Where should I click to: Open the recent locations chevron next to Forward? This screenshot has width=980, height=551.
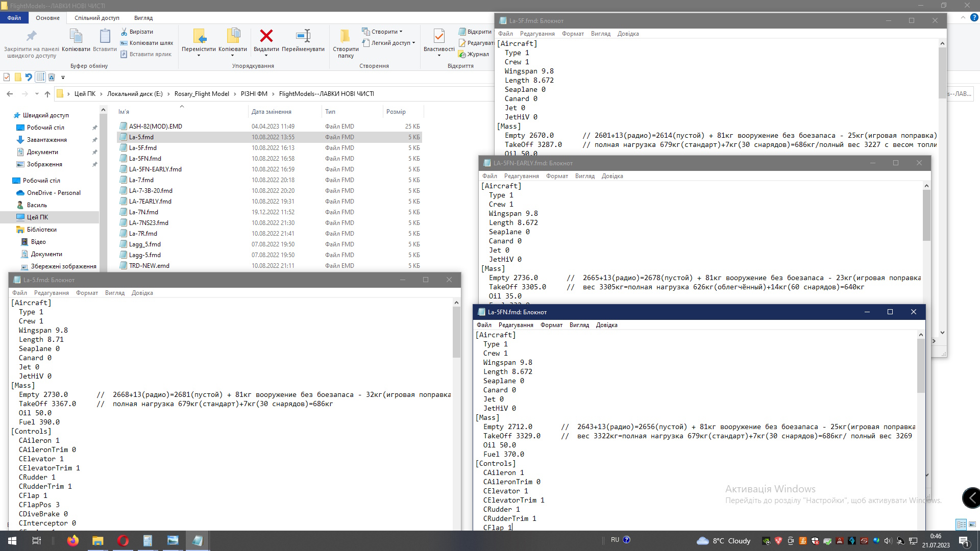tap(37, 94)
